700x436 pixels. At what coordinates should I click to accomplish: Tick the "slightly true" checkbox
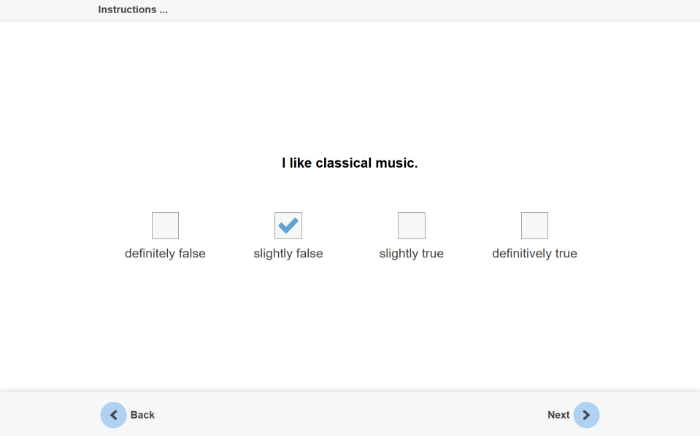pos(411,225)
